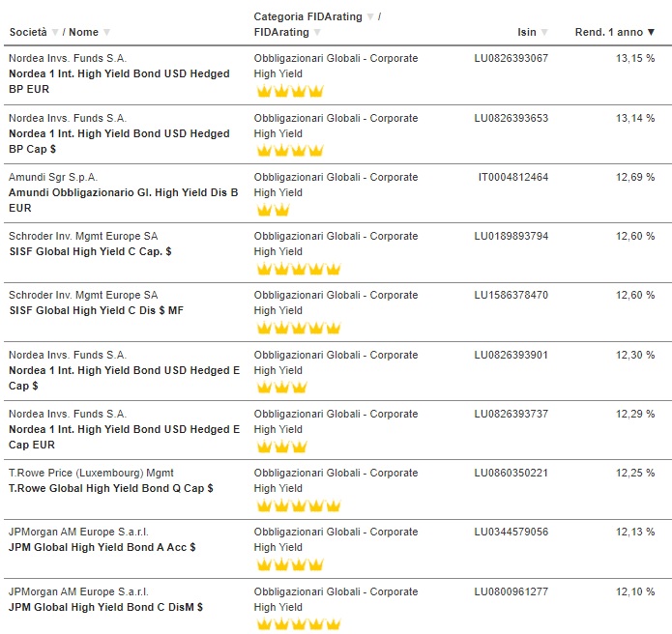Click the Isin column header label
The image size is (672, 634).
[x=527, y=32]
